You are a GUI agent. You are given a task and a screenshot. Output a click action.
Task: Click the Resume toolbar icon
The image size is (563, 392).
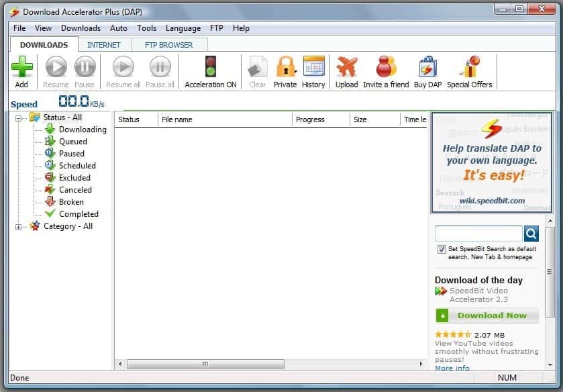pos(56,67)
